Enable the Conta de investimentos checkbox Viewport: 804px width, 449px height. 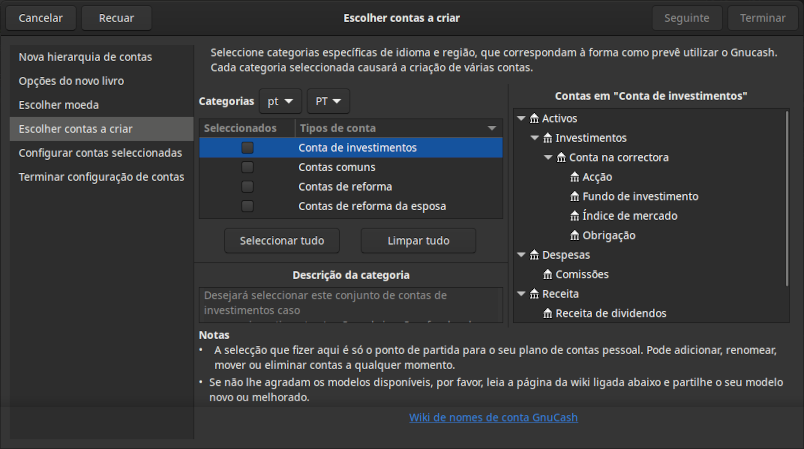[247, 148]
